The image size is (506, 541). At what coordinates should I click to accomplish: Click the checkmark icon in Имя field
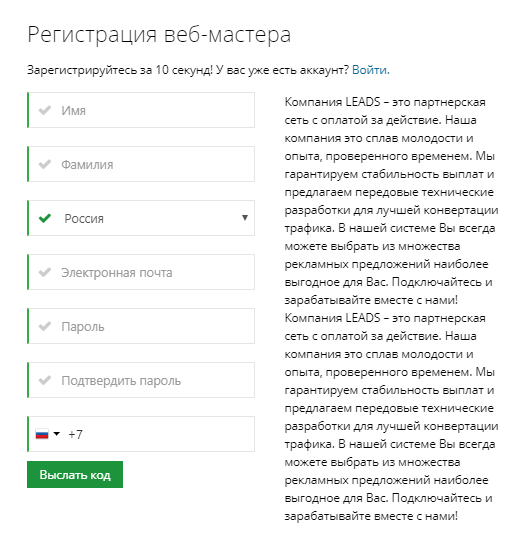click(x=45, y=110)
